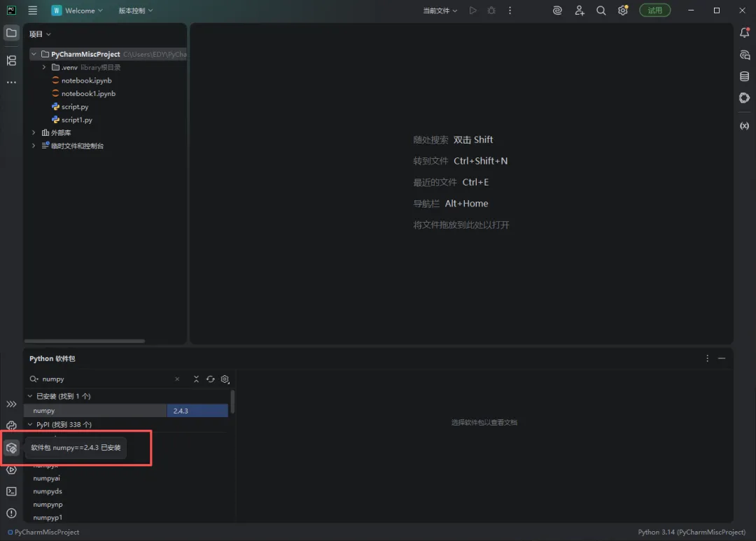
Task: Reload the package list refresh icon
Action: tap(211, 379)
